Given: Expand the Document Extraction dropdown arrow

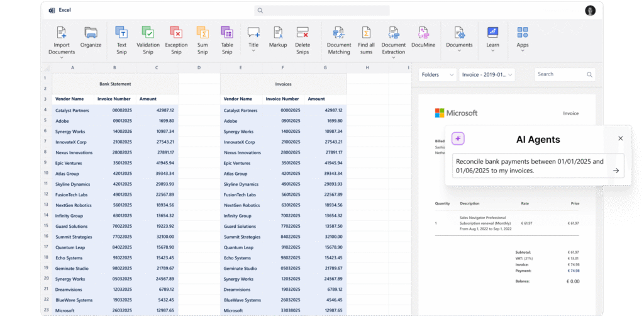Looking at the screenshot, I should coord(394,58).
